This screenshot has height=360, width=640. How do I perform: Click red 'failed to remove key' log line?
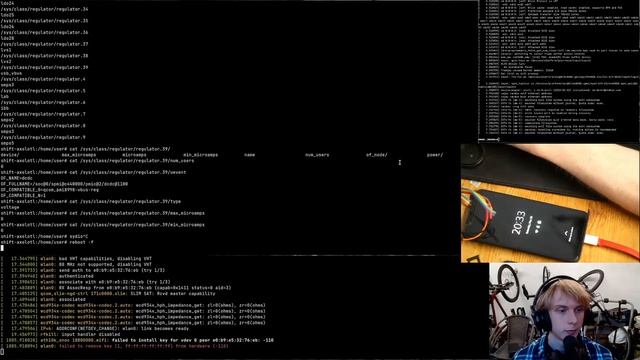point(114,346)
